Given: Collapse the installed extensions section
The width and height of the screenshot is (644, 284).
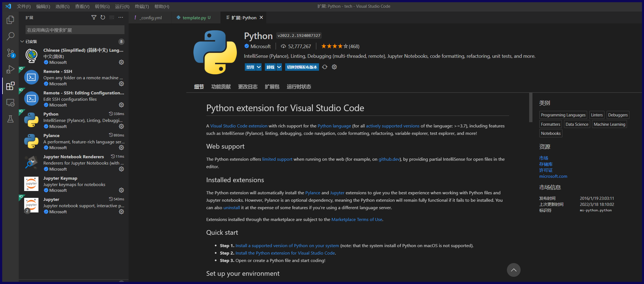Looking at the screenshot, I should [22, 42].
